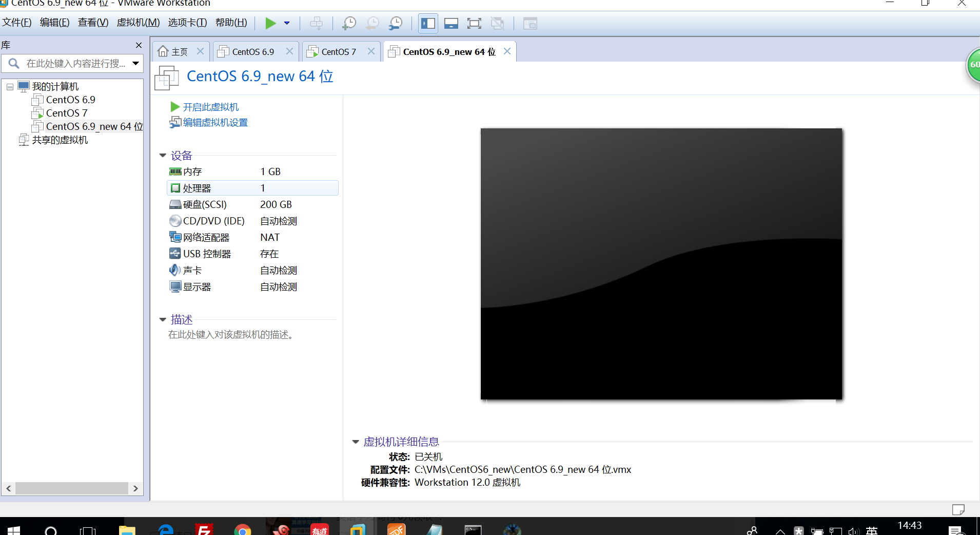Image resolution: width=980 pixels, height=535 pixels.
Task: Click the library horizontal scrollbar right arrow
Action: [135, 488]
